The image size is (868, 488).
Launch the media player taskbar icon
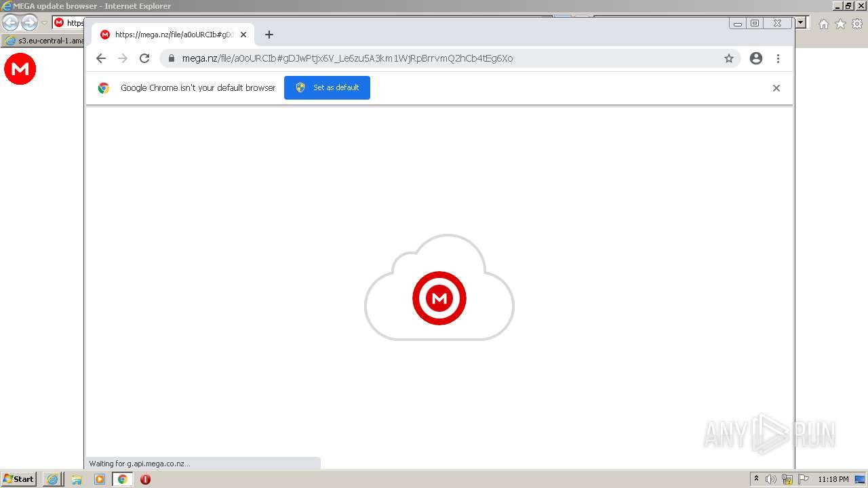tap(100, 479)
